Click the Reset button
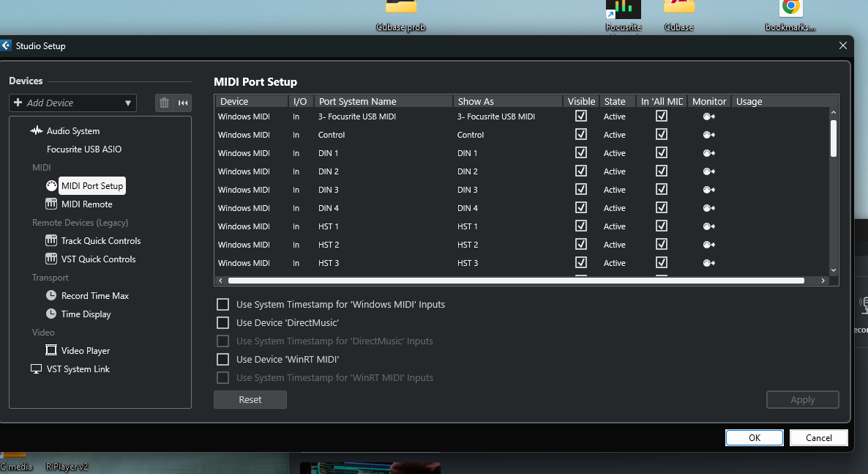 (x=250, y=400)
